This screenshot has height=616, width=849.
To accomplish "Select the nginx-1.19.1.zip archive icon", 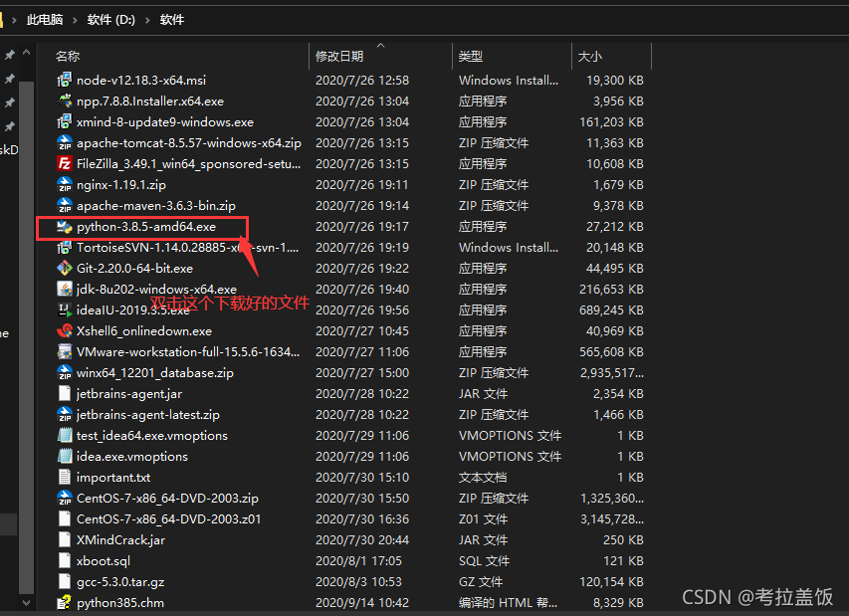I will (65, 184).
